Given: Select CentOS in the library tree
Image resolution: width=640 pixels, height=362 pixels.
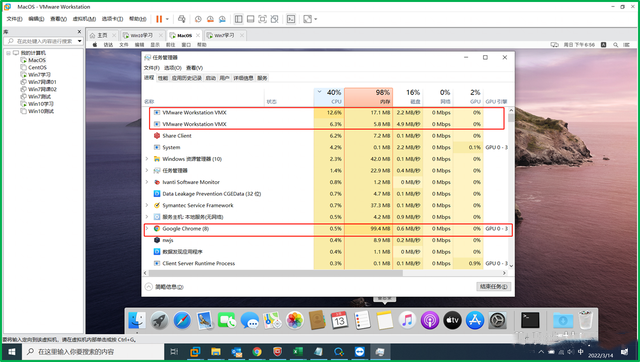Looking at the screenshot, I should tap(37, 67).
